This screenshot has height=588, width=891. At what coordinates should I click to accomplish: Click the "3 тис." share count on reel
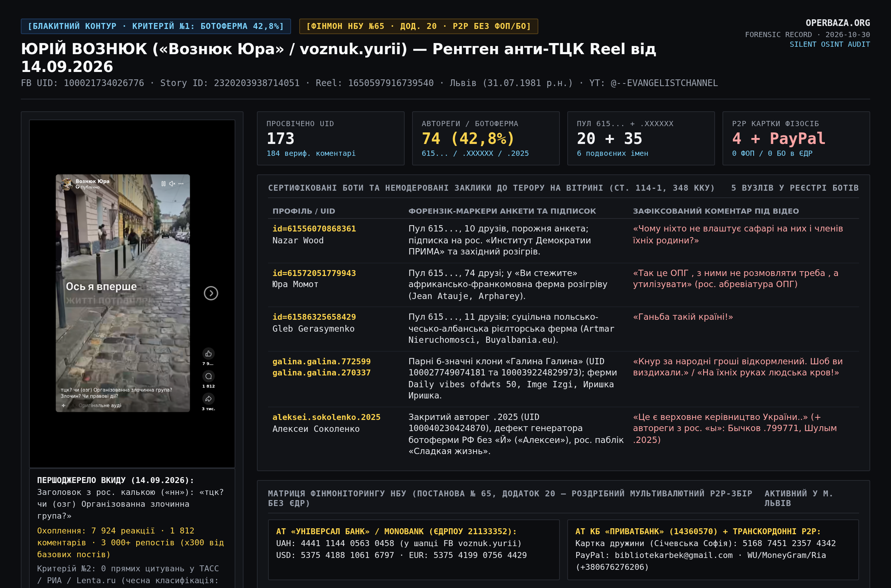[x=209, y=409]
